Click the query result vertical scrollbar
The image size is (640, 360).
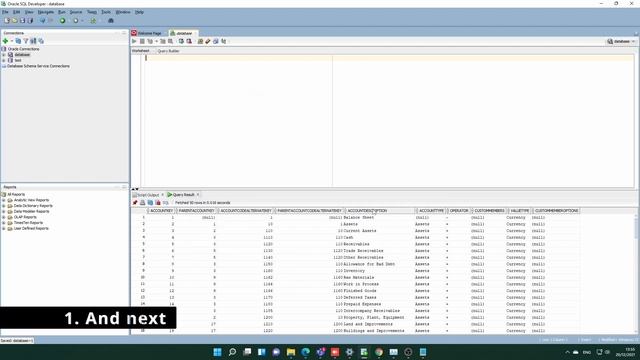(636, 273)
